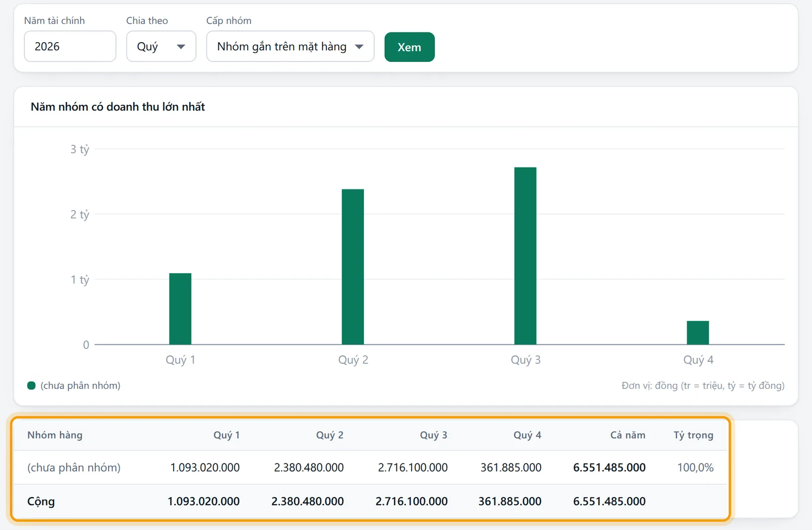Click the Cả năm column header
812x530 pixels.
click(x=628, y=435)
